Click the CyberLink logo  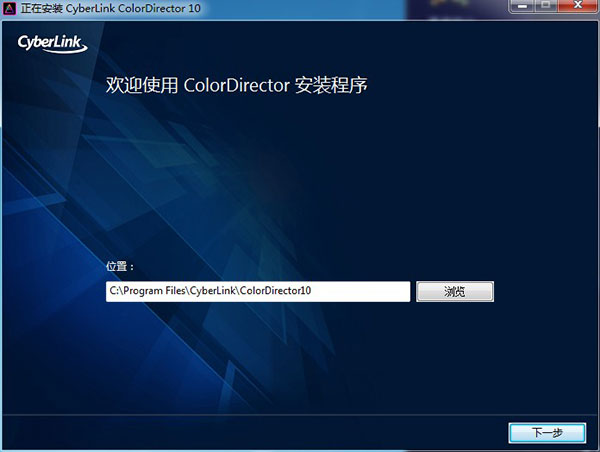[x=52, y=44]
